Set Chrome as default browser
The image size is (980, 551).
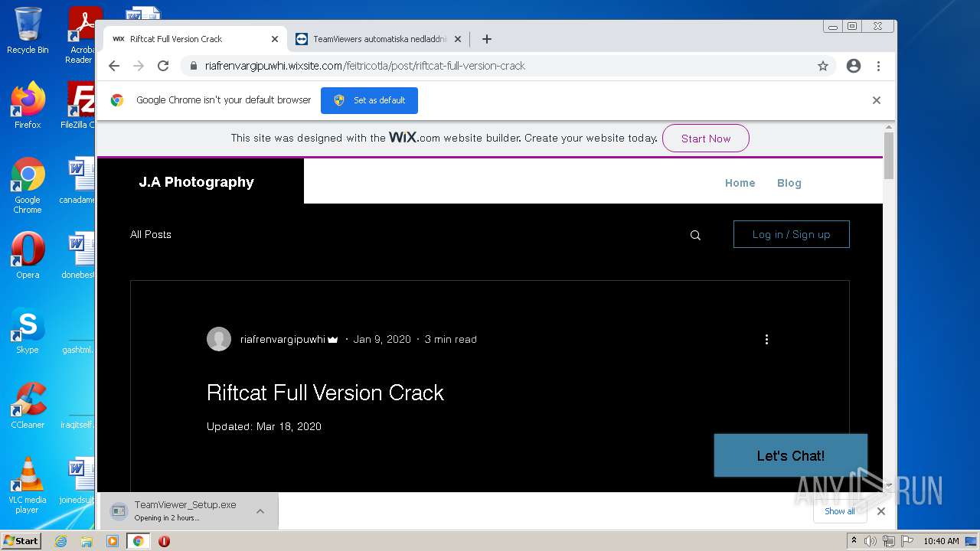click(x=369, y=100)
